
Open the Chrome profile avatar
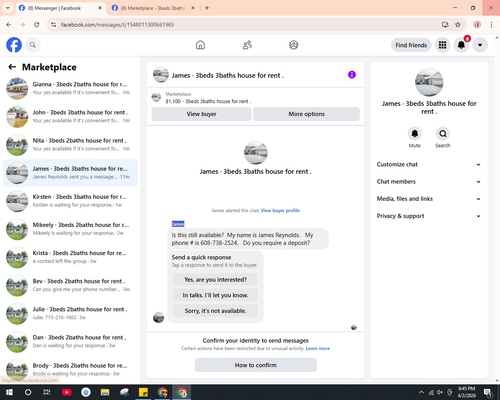pos(477,24)
